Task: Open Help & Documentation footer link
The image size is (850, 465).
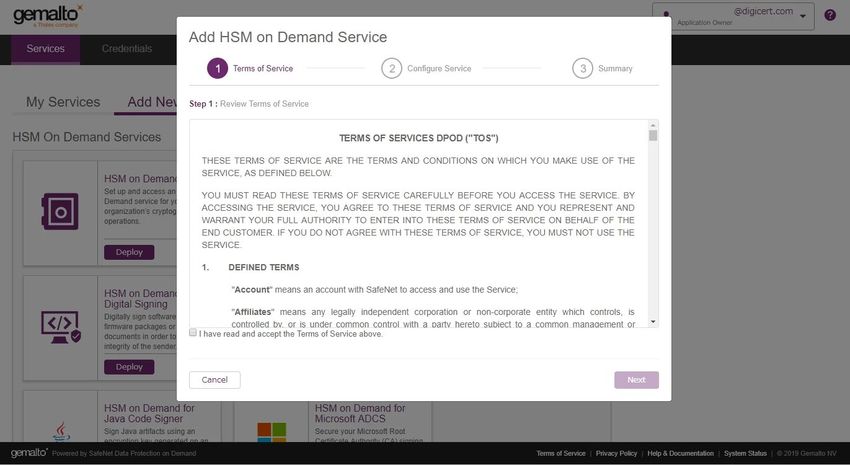Action: pyautogui.click(x=680, y=453)
